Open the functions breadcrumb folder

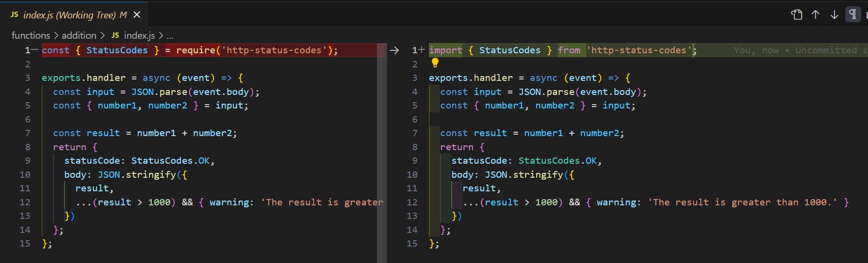pos(31,35)
